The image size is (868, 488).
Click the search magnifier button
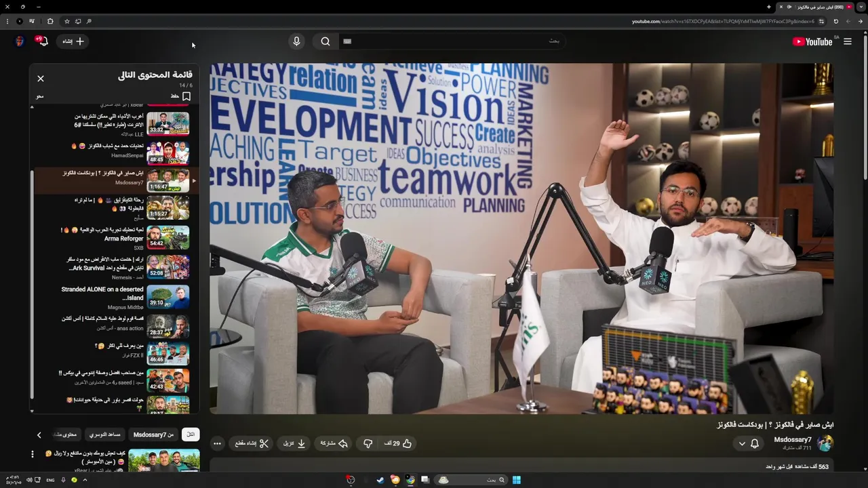pyautogui.click(x=325, y=41)
